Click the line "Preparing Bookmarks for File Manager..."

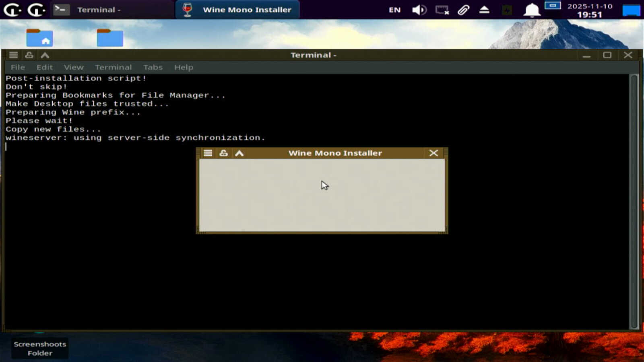(116, 95)
